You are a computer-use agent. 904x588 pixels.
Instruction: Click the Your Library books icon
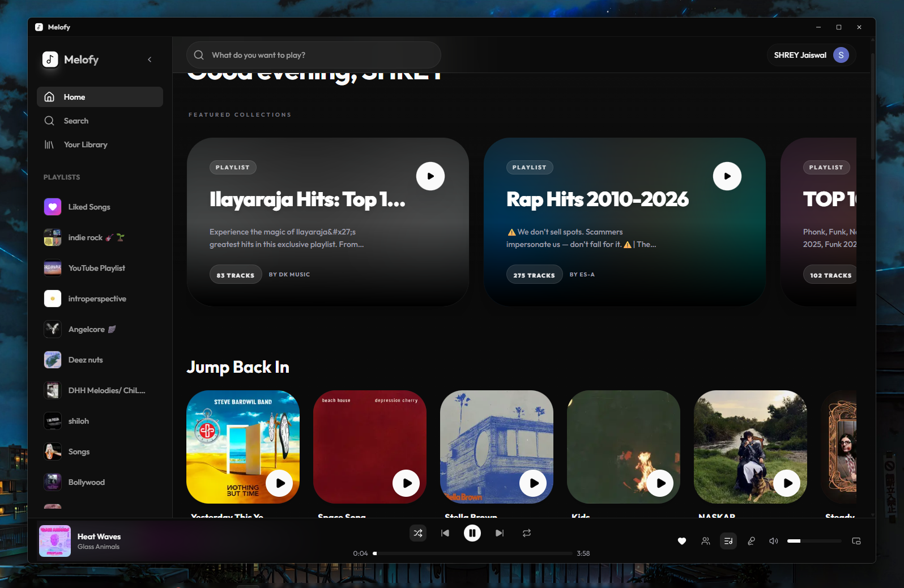49,144
